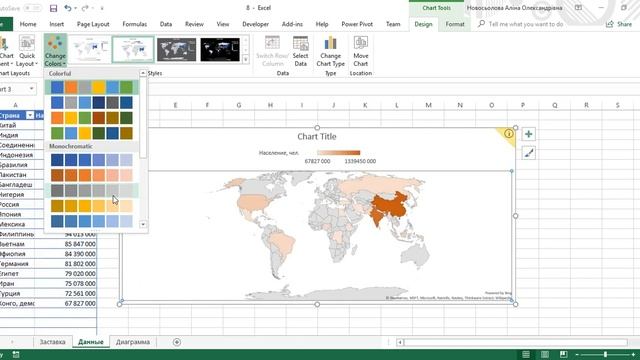Open the Insert tab
The image size is (640, 360).
[x=57, y=24]
